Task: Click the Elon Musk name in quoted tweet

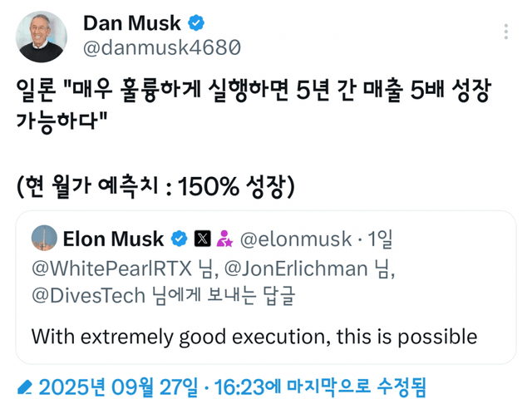Action: [x=113, y=239]
